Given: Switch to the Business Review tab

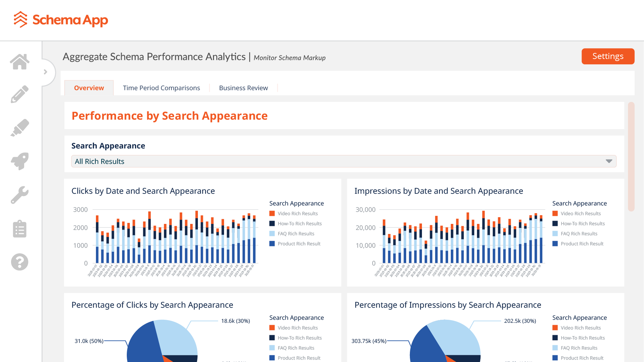Looking at the screenshot, I should 243,88.
